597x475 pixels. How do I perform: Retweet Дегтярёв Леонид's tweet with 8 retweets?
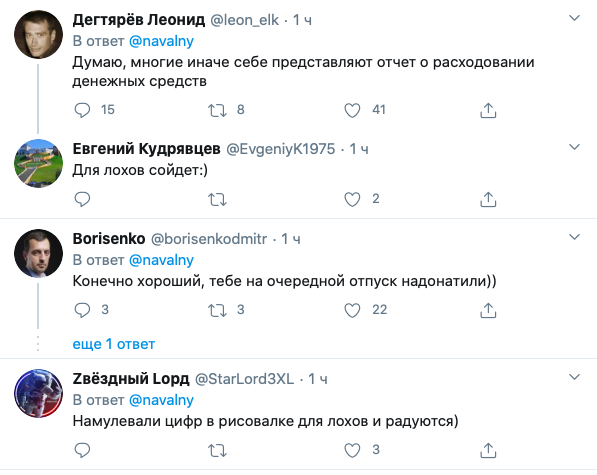click(217, 110)
